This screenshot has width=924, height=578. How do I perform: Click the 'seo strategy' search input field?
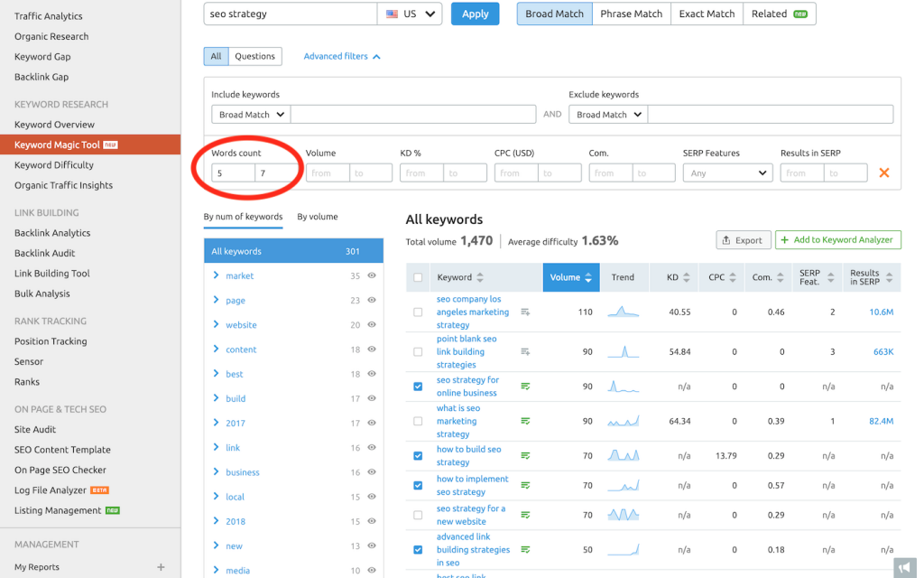[x=290, y=14]
